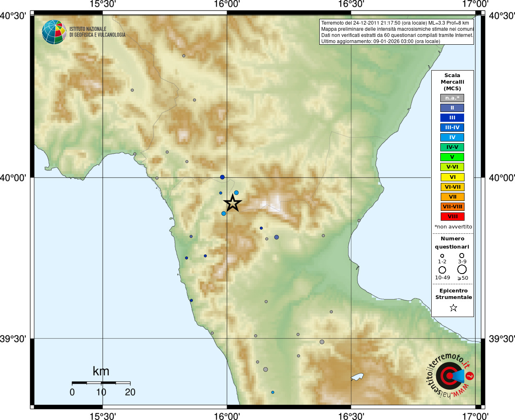
Task: Click the 'Numero questionari' legend heading
Action: coord(452,243)
